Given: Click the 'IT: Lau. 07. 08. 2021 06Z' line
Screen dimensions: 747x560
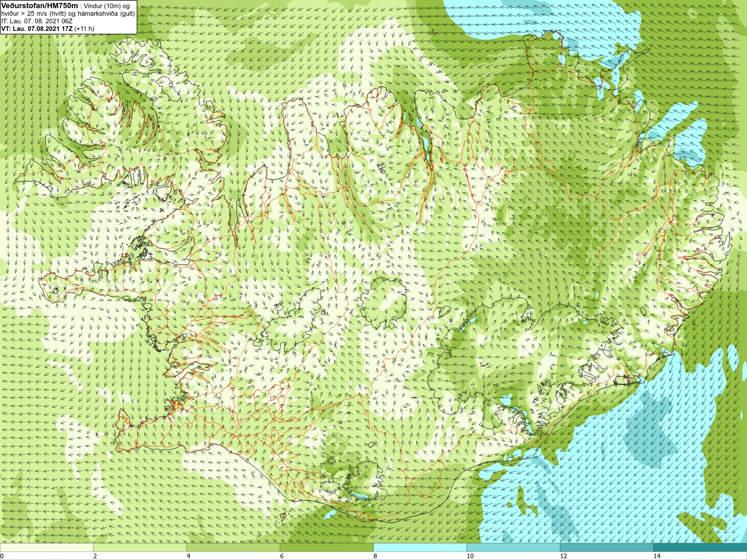Looking at the screenshot, I should click(x=37, y=21).
